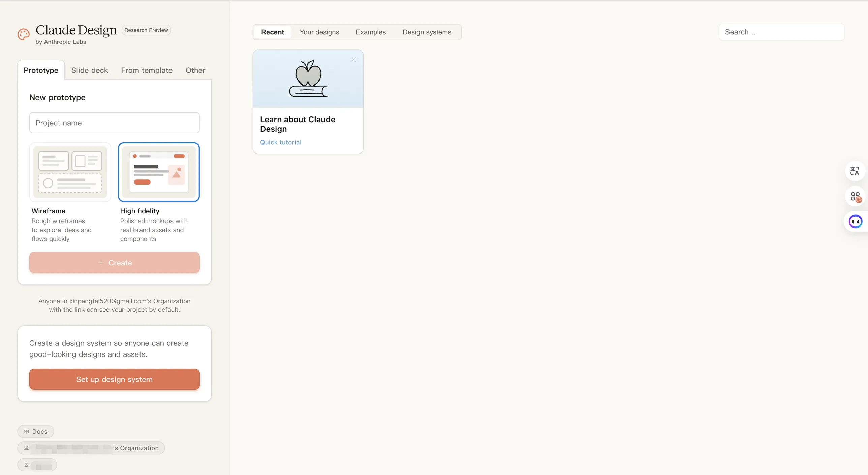The width and height of the screenshot is (868, 475).
Task: Click the Research Preview badge
Action: 146,30
